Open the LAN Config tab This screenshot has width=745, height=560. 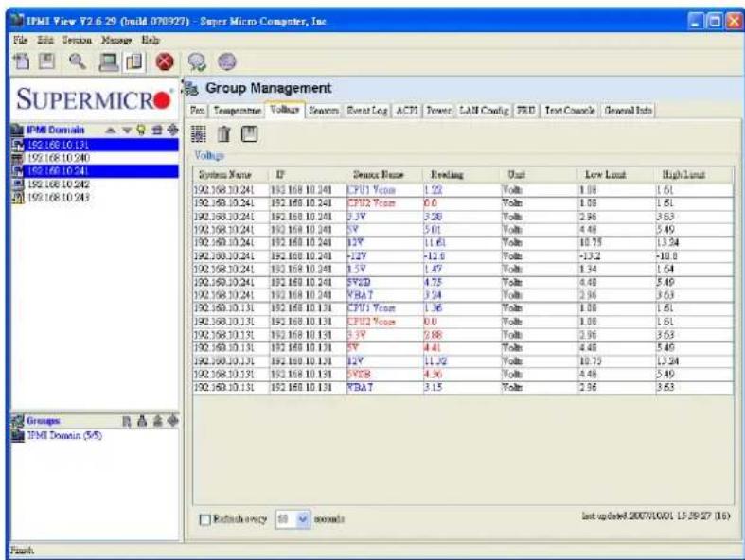pyautogui.click(x=484, y=110)
